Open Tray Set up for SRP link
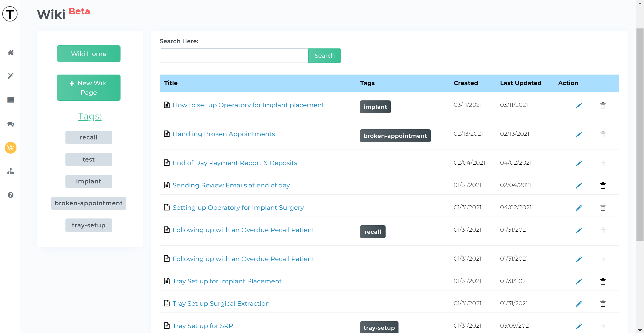Image resolution: width=644 pixels, height=333 pixels. [x=203, y=326]
